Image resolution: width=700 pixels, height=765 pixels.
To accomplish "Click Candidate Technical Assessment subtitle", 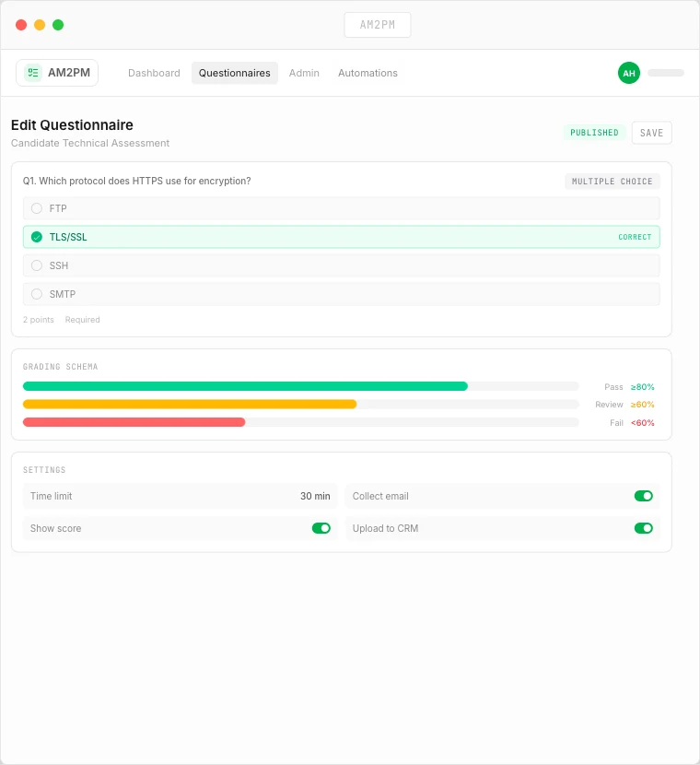I will [x=90, y=143].
